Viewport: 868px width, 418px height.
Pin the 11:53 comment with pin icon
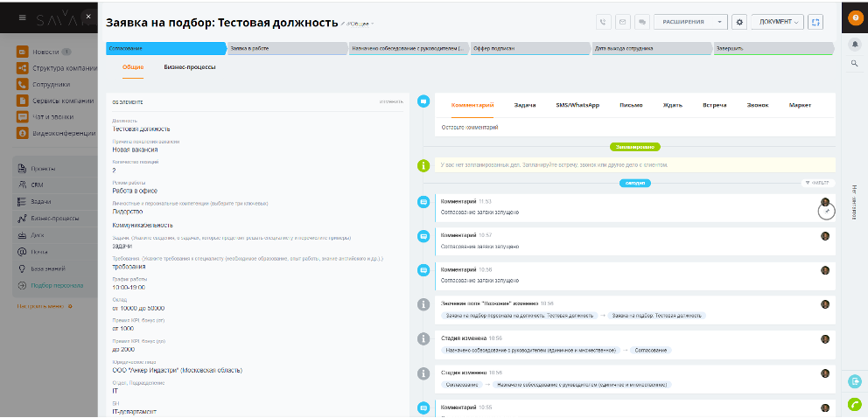tap(826, 210)
